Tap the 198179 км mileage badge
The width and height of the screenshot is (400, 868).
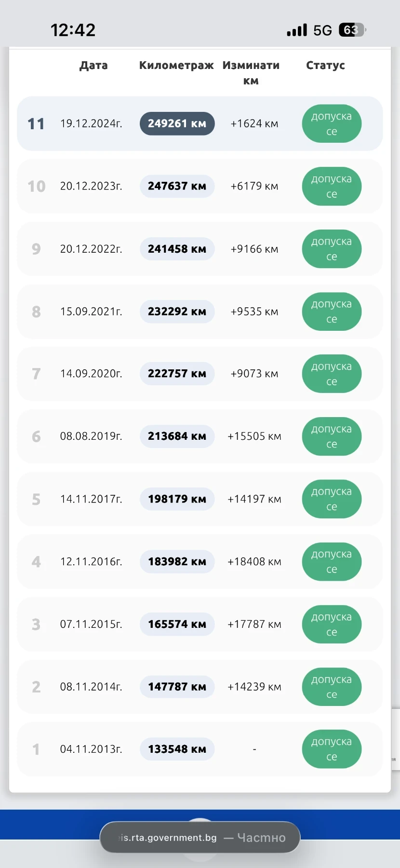tap(177, 499)
